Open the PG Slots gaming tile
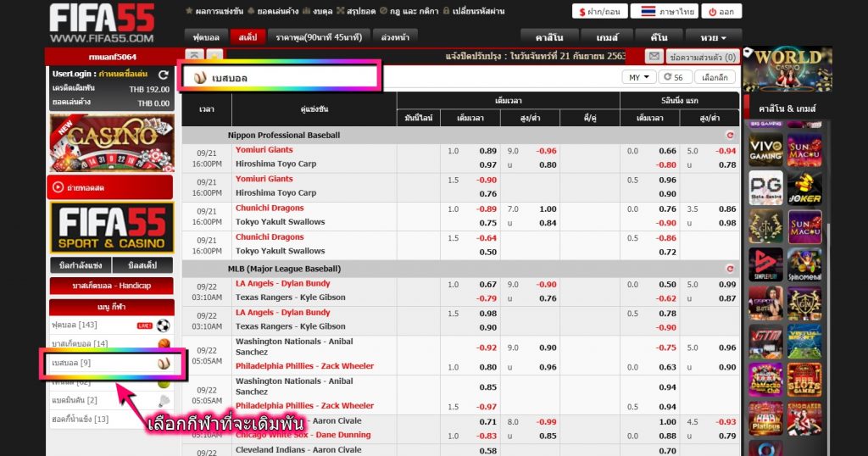 (x=765, y=188)
